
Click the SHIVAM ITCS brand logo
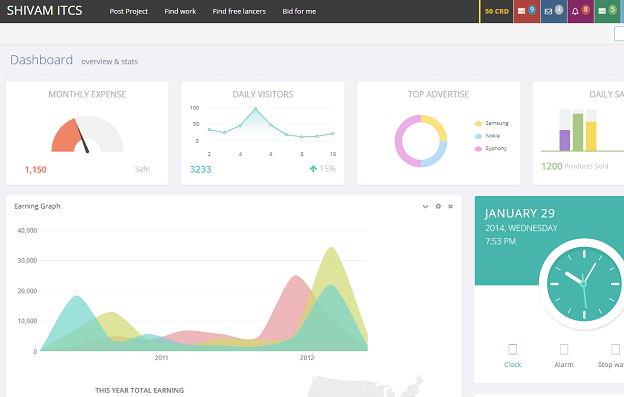(44, 11)
